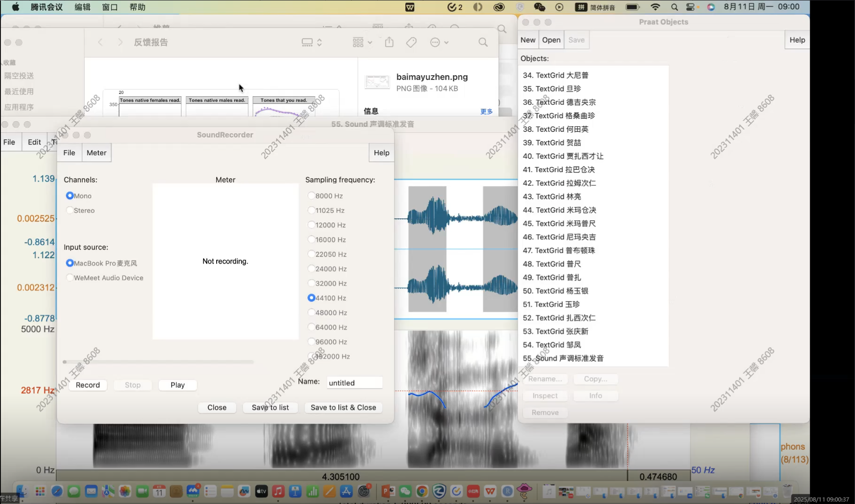Viewport: 855px width, 504px height.
Task: Expand the Finder more actions menu
Action: pos(439,43)
